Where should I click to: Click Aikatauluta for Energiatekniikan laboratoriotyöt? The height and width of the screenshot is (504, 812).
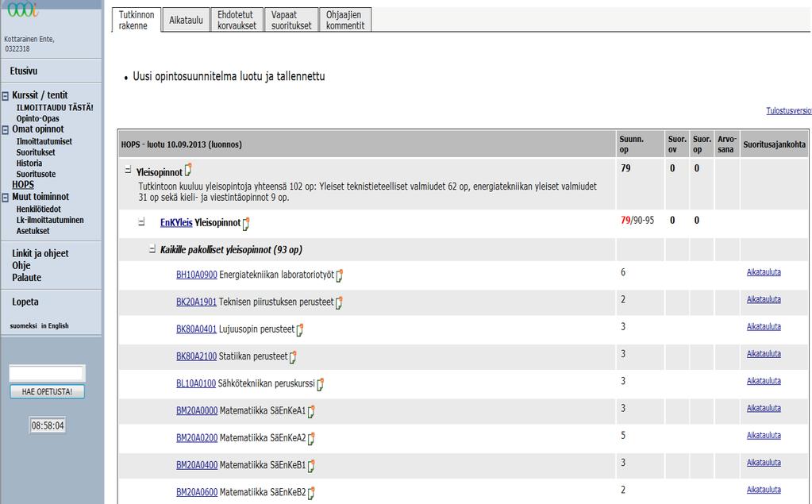click(764, 272)
